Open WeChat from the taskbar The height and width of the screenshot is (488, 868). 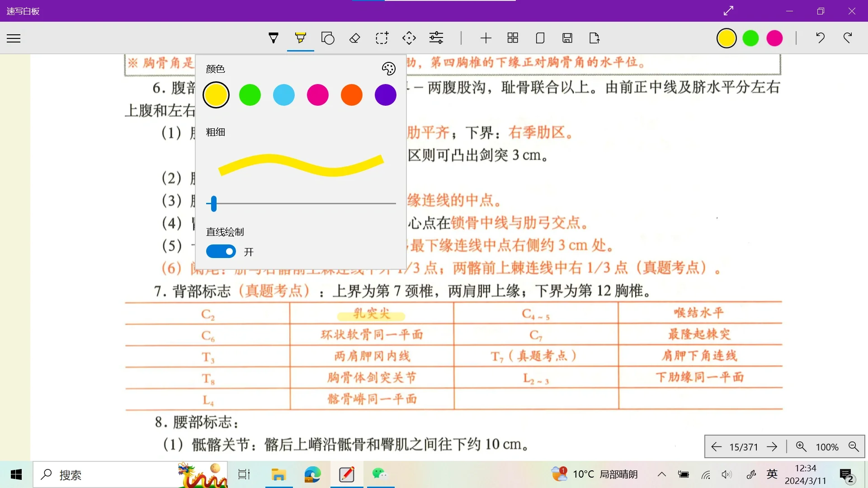click(380, 474)
